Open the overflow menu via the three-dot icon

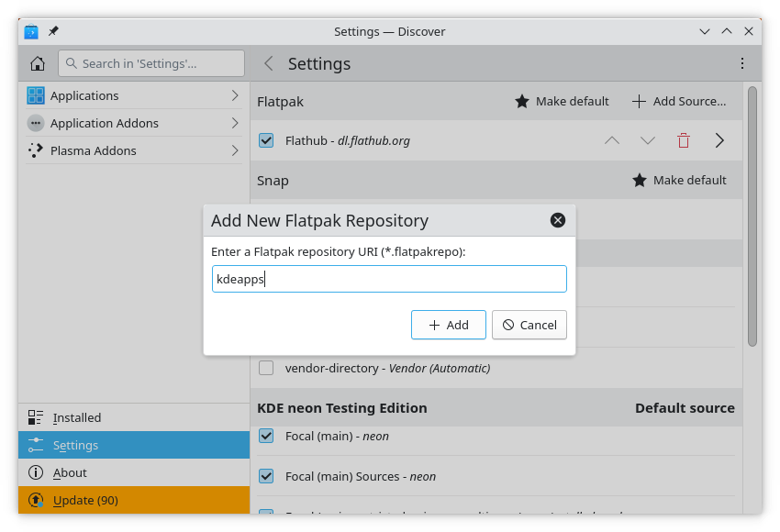[x=741, y=63]
